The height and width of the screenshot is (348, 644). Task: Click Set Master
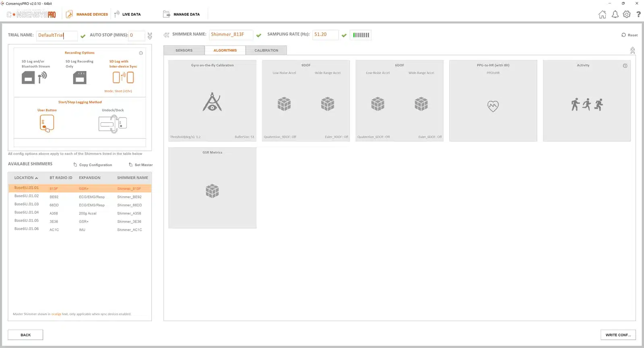[140, 165]
